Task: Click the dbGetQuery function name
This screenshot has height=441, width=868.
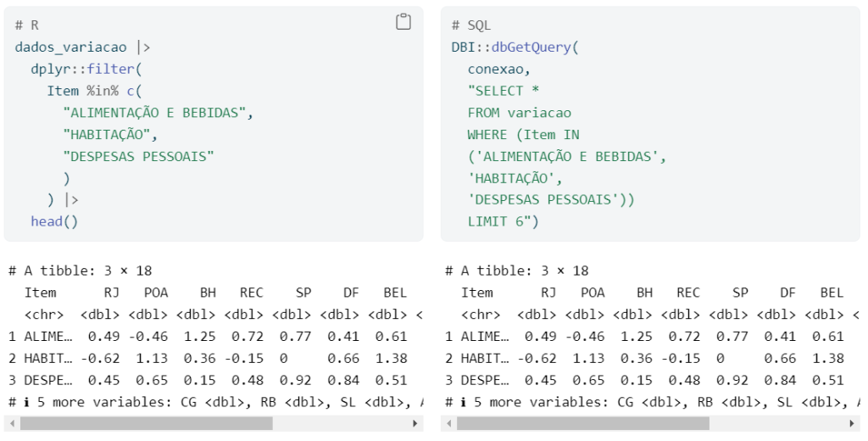Action: [531, 47]
